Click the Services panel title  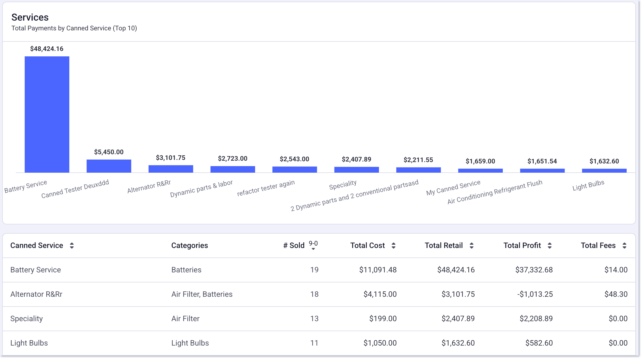(30, 17)
